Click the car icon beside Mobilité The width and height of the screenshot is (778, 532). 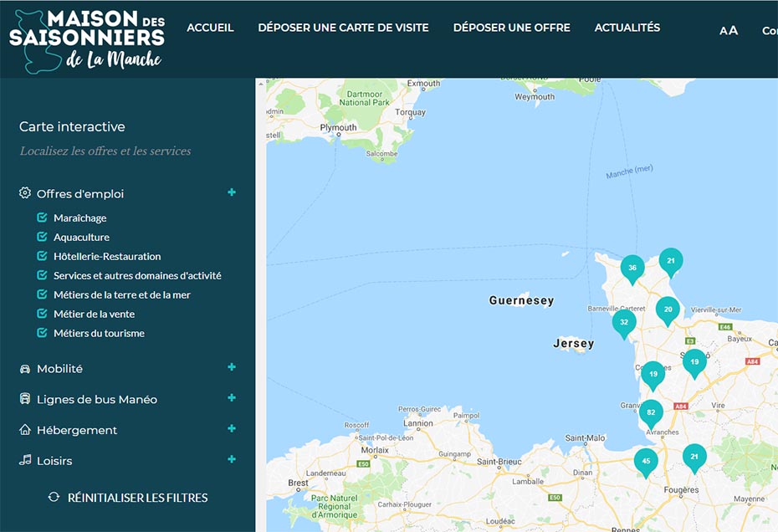pyautogui.click(x=25, y=369)
